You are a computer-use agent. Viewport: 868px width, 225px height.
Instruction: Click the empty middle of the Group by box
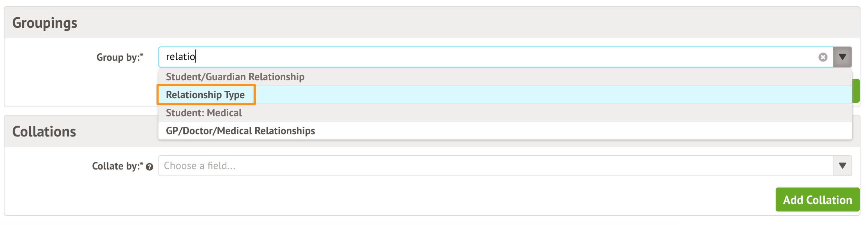tap(488, 57)
